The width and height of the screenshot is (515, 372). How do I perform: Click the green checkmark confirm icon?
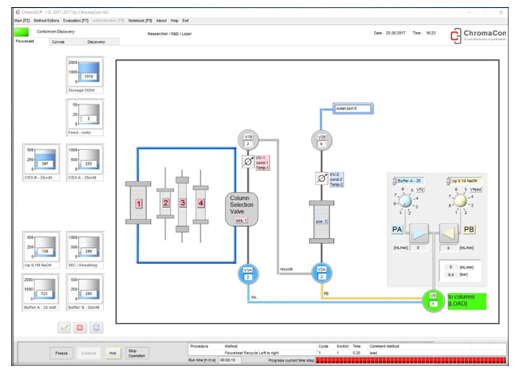pyautogui.click(x=64, y=328)
